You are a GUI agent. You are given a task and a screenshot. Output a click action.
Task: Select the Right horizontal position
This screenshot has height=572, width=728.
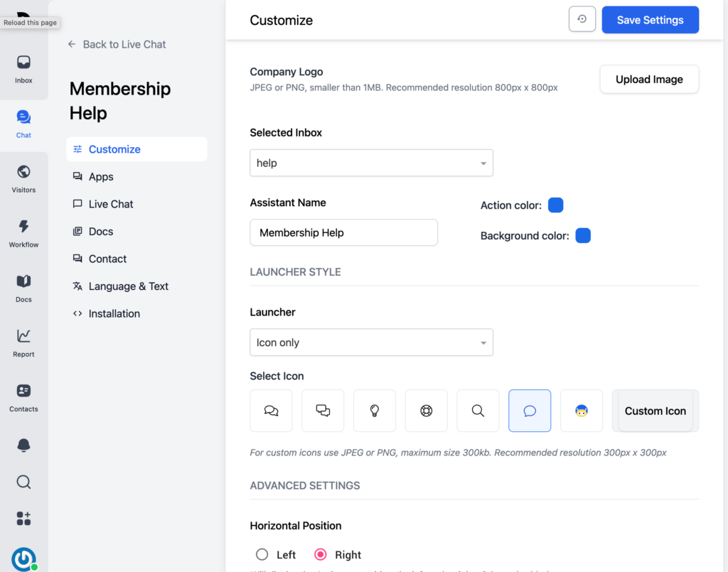[322, 554]
